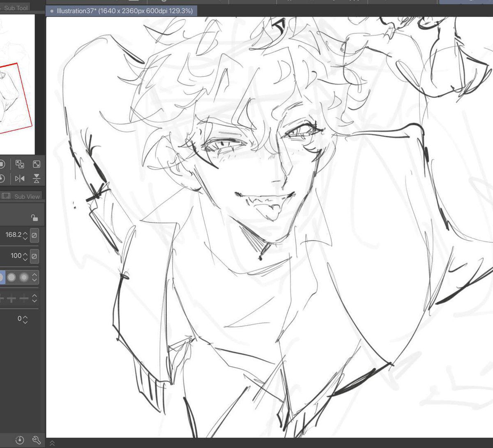Screen dimensions: 493x448
Task: Click the Navigator thumbnail preview
Action: (17, 85)
